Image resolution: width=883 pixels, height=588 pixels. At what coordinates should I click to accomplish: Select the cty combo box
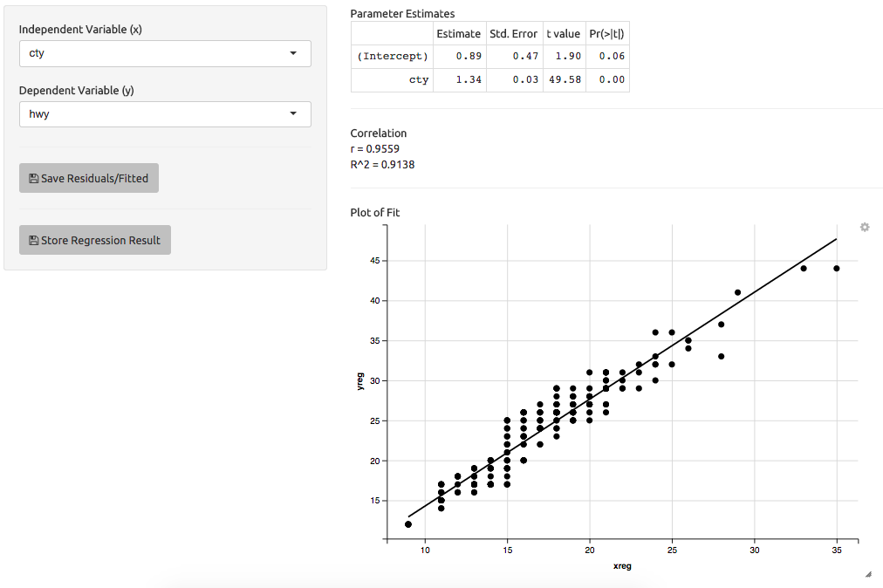pyautogui.click(x=165, y=53)
